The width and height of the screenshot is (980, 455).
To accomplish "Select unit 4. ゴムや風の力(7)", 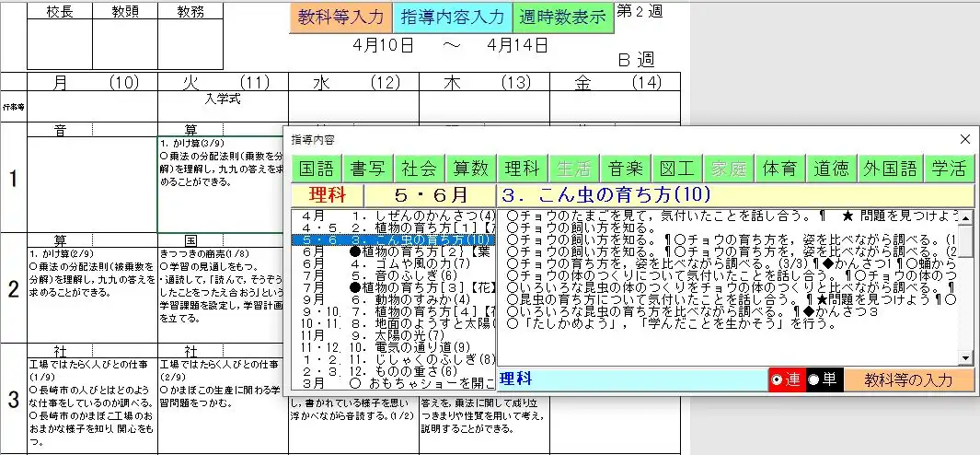I will 394,264.
